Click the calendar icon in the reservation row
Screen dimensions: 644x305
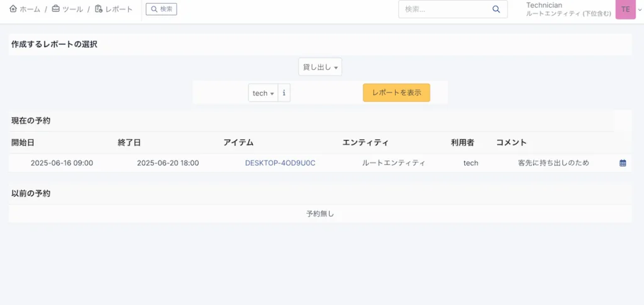coord(623,163)
